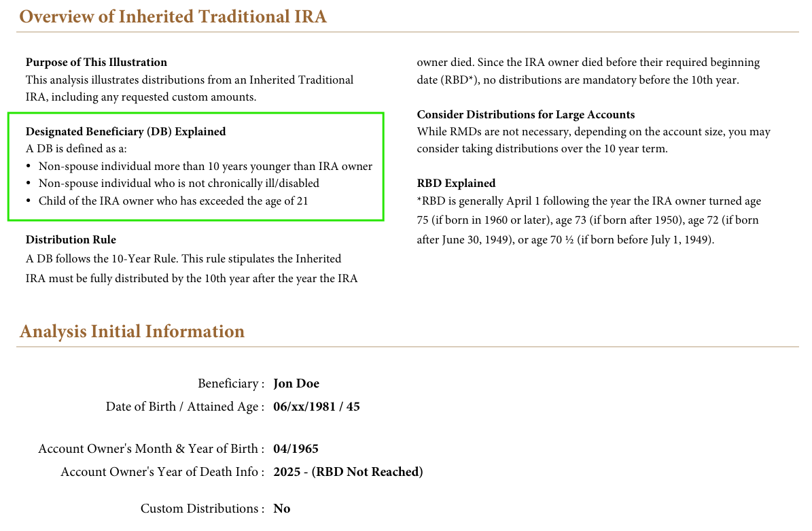Click 'A DB follows the 10-Year Rule' sentence
Image resolution: width=812 pixels, height=531 pixels.
pyautogui.click(x=192, y=269)
